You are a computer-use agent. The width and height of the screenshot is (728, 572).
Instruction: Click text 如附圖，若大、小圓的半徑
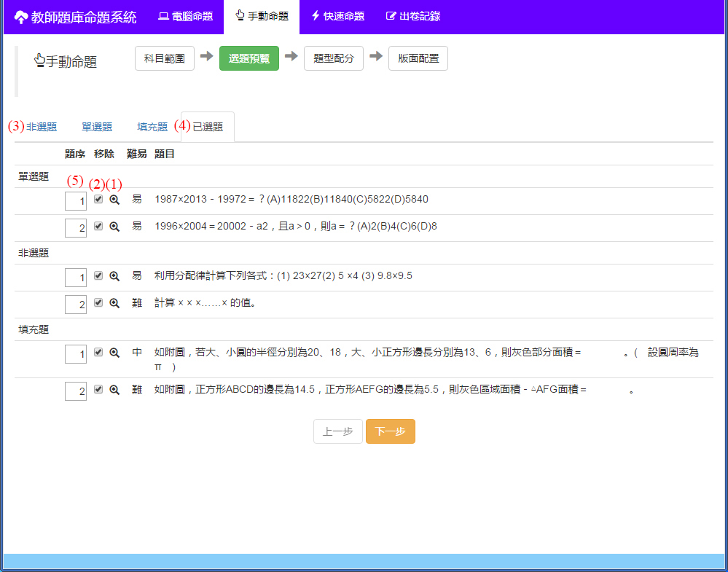pyautogui.click(x=426, y=359)
